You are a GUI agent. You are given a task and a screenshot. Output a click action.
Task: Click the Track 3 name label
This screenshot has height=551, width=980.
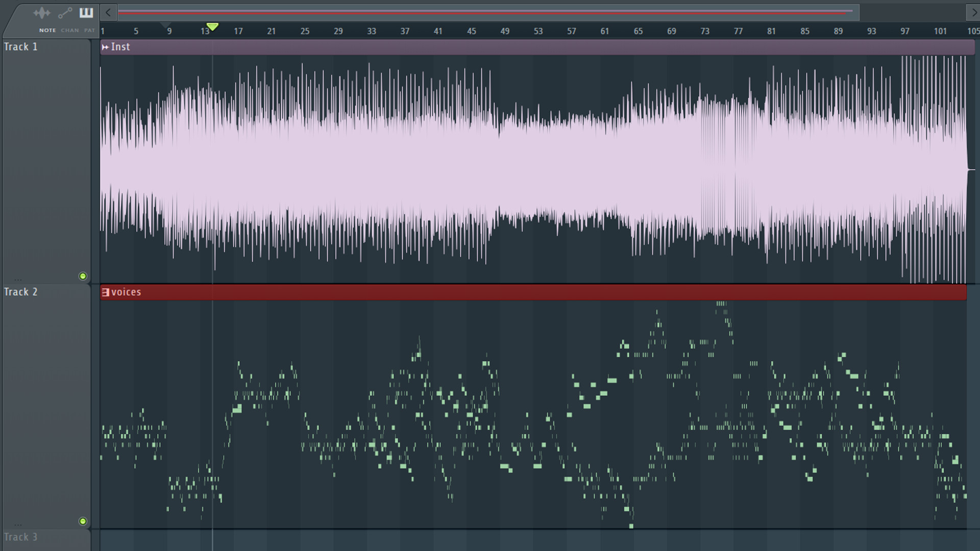pyautogui.click(x=21, y=537)
